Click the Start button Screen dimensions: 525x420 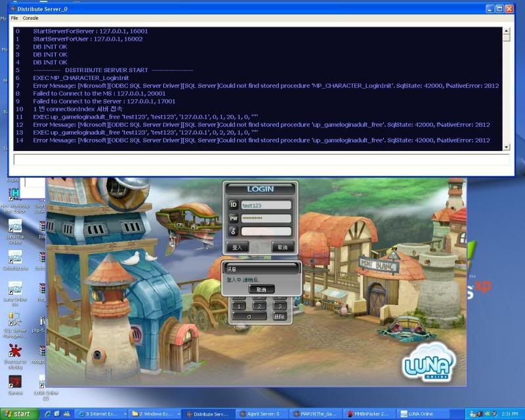(18, 413)
